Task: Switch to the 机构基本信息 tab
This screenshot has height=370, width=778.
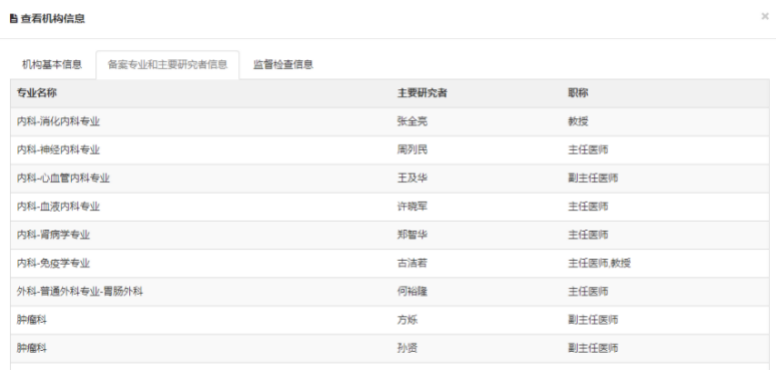Action: pyautogui.click(x=52, y=64)
